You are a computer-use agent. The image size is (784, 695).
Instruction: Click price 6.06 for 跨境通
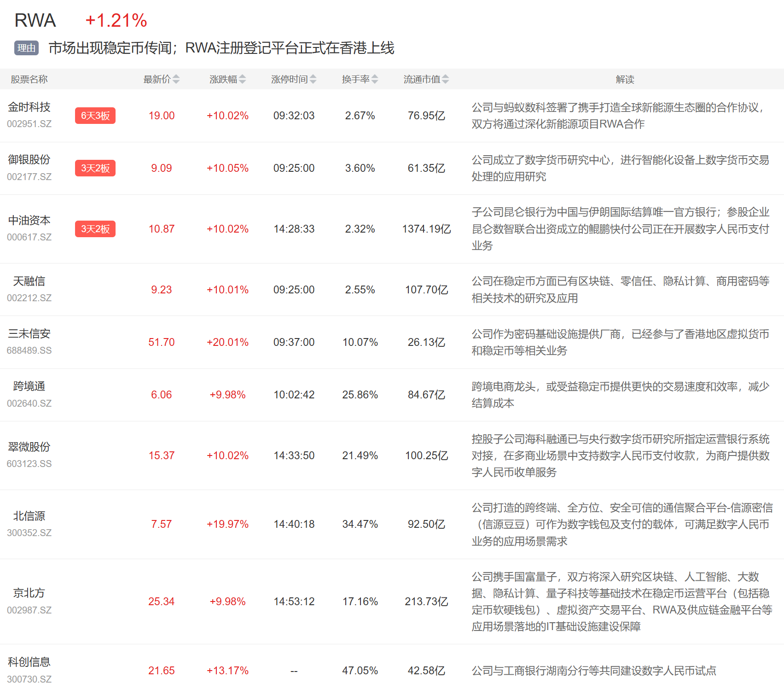162,395
